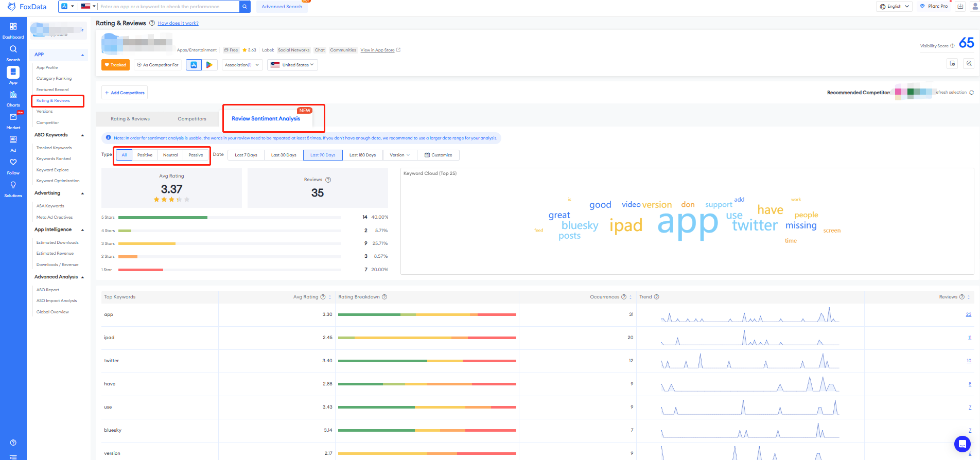Click the help icon beside Rating & Reviews title
This screenshot has height=460, width=980.
(x=152, y=23)
